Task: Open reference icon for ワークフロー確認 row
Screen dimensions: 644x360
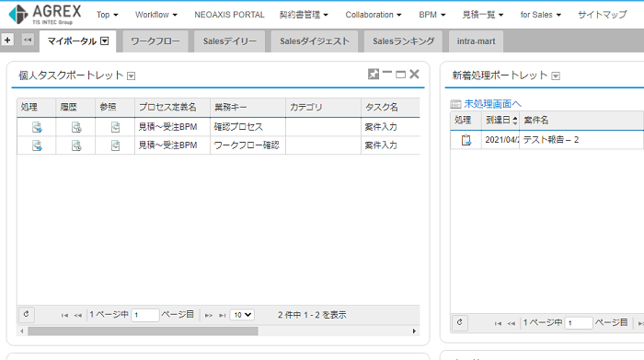Action: pos(115,145)
